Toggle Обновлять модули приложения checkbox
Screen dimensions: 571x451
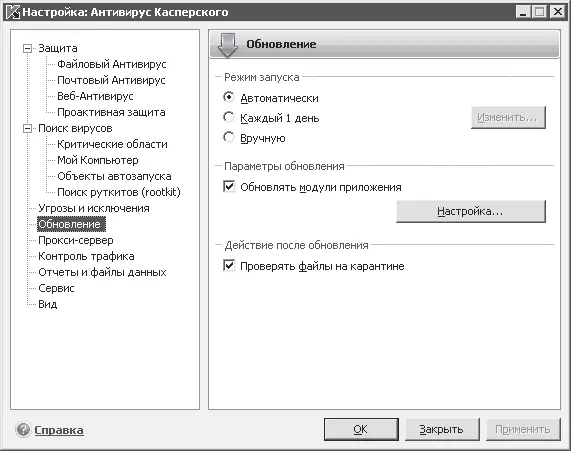229,187
